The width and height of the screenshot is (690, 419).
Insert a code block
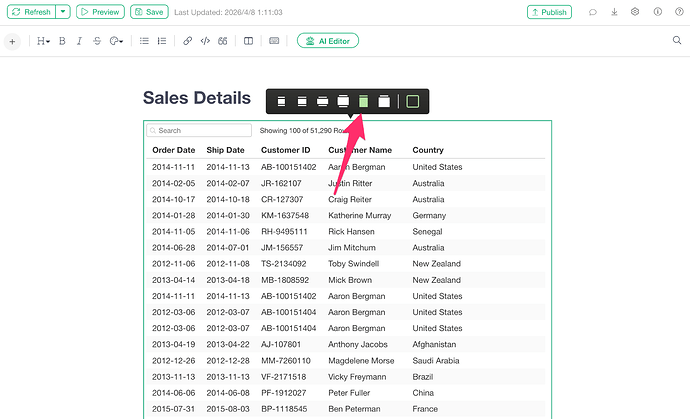205,41
